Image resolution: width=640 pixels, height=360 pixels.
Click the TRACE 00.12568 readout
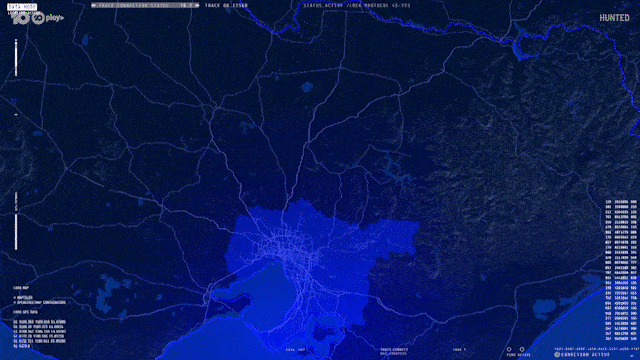pos(226,5)
